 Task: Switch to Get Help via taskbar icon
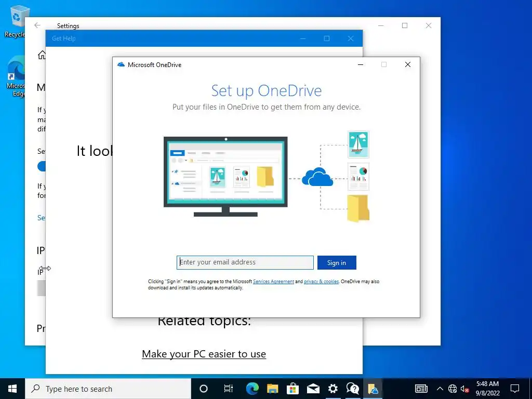(353, 389)
